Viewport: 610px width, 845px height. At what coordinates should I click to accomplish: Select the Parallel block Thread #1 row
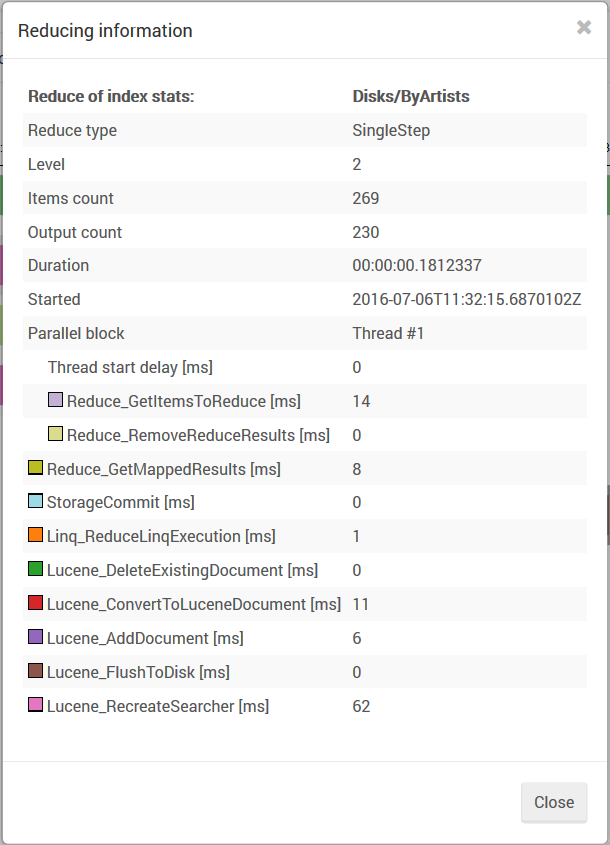pyautogui.click(x=305, y=333)
